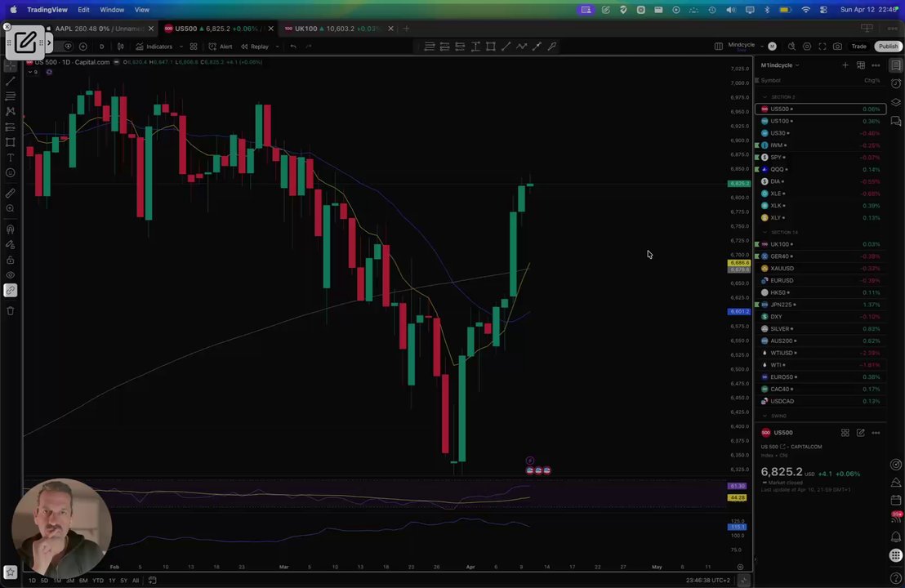Image resolution: width=905 pixels, height=588 pixels.
Task: Take a chart snapshot with camera icon
Action: (837, 47)
